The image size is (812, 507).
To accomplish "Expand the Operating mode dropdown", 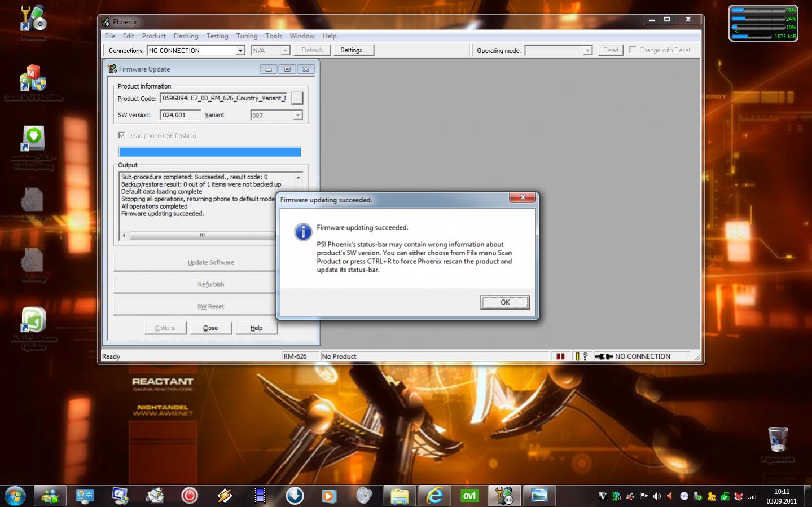I will (587, 50).
